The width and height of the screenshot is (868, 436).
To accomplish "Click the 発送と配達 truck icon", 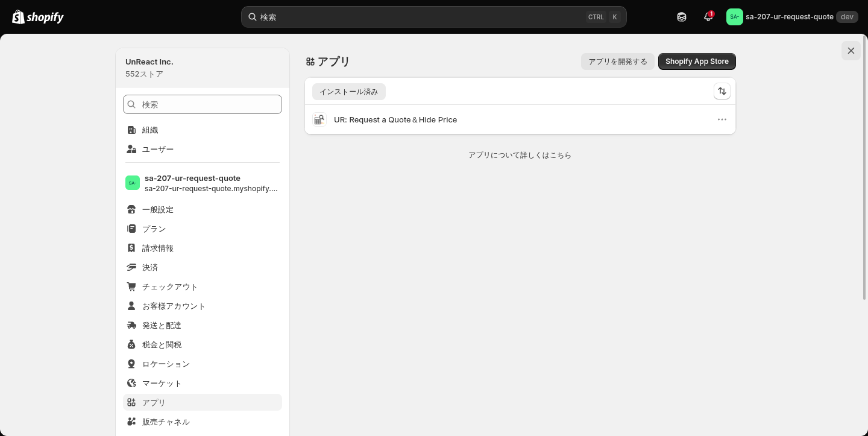I will tap(131, 325).
